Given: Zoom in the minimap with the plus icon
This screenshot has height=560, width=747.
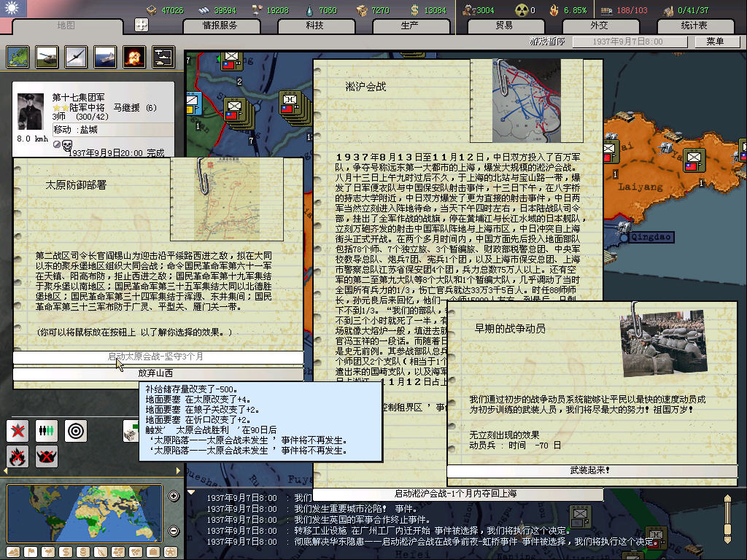Looking at the screenshot, I should point(174,496).
